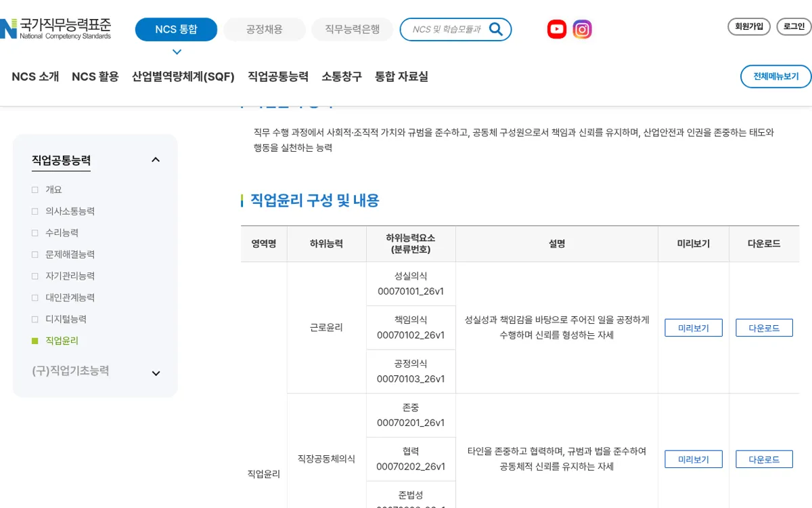Click the 성실의식 00070101_26v1 cell
Image resolution: width=812 pixels, height=508 pixels.
[x=411, y=284]
